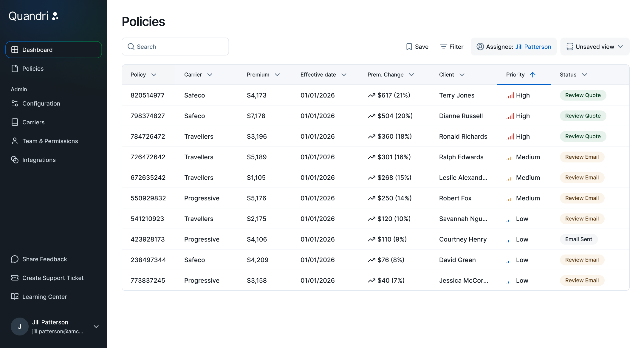Image resolution: width=644 pixels, height=348 pixels.
Task: Open policy number 423928173
Action: (148, 239)
